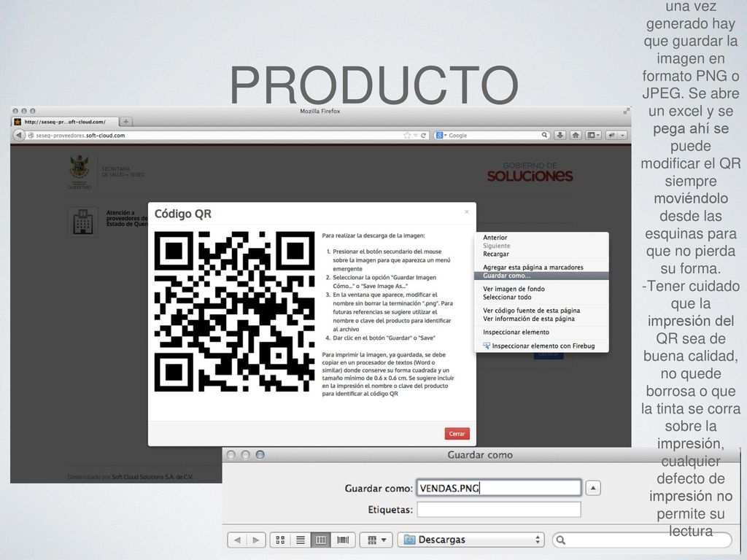Reload page using address bar refresh icon

pos(423,135)
